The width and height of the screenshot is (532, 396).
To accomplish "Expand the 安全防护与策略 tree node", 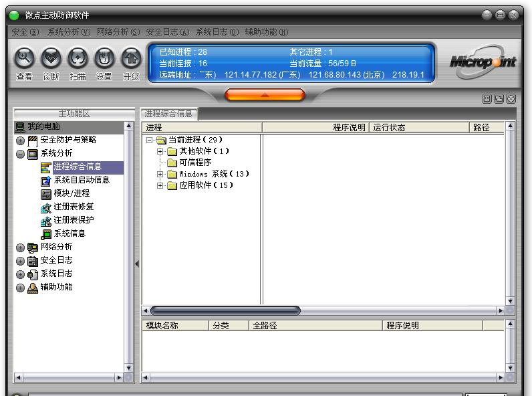I will point(20,140).
